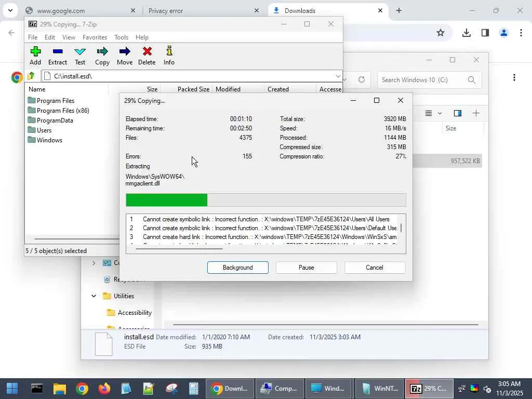Open the Help menu in 7-Zip
Viewport: 532px width, 399px height.
[x=142, y=37]
